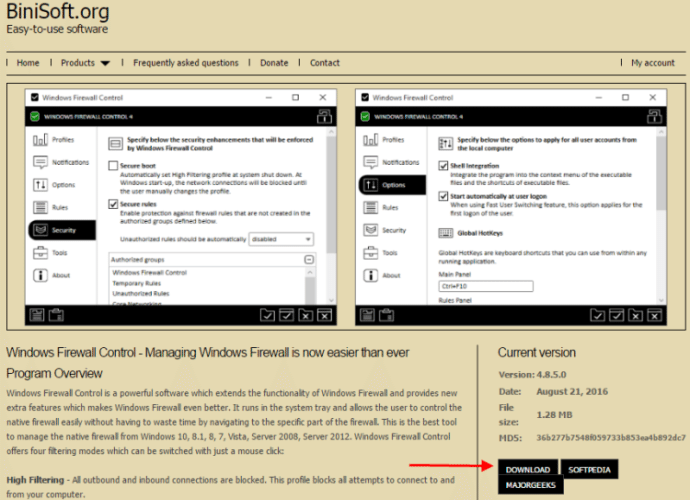Open the Donate page
Screen dimensions: 690x500
[x=274, y=63]
